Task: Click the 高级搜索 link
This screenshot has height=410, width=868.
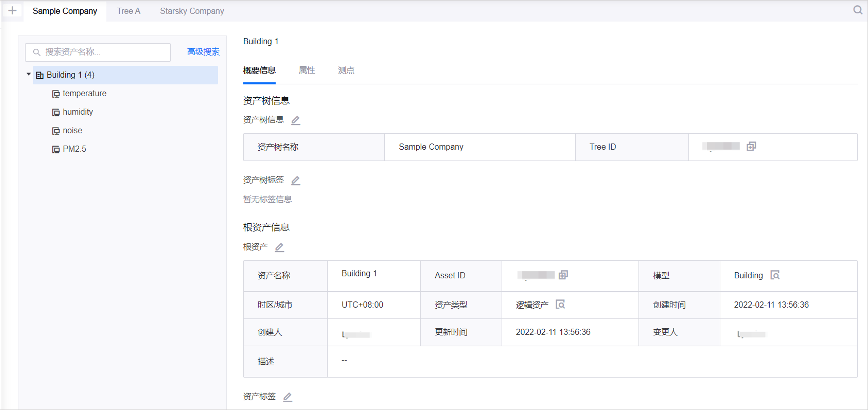Action: (203, 51)
